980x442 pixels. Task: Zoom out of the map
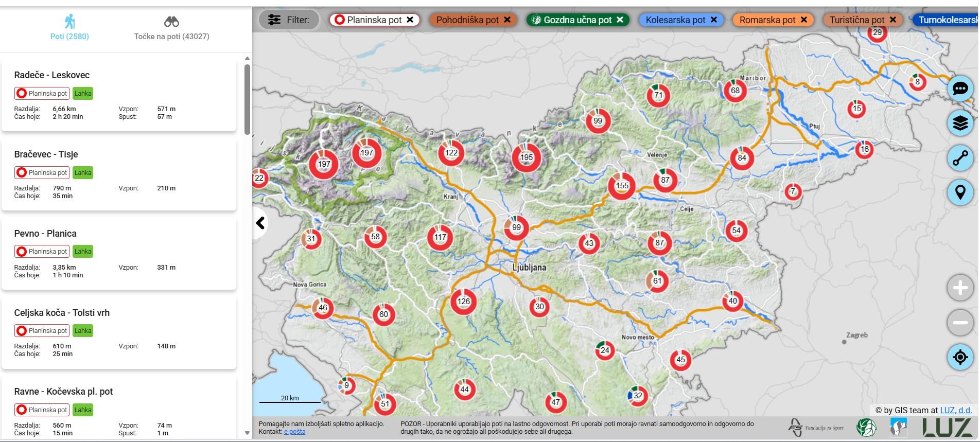point(960,323)
